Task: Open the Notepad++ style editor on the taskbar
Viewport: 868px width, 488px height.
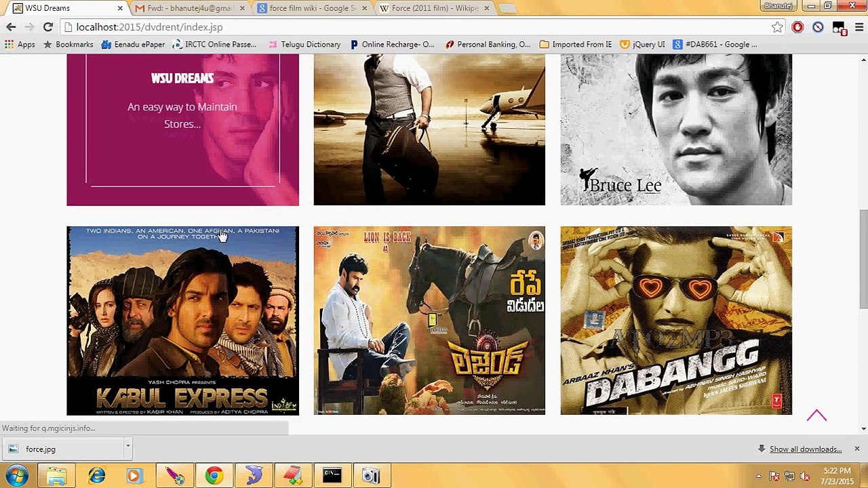Action: point(293,476)
